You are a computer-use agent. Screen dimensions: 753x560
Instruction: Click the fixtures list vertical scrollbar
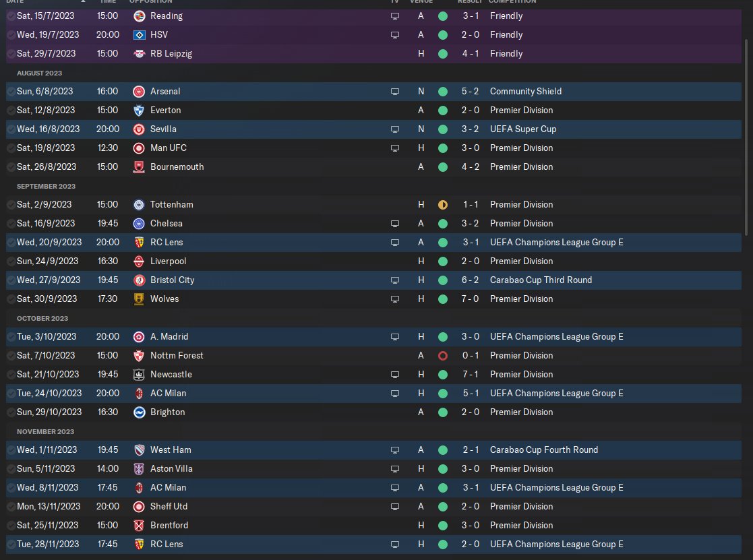pyautogui.click(x=746, y=135)
